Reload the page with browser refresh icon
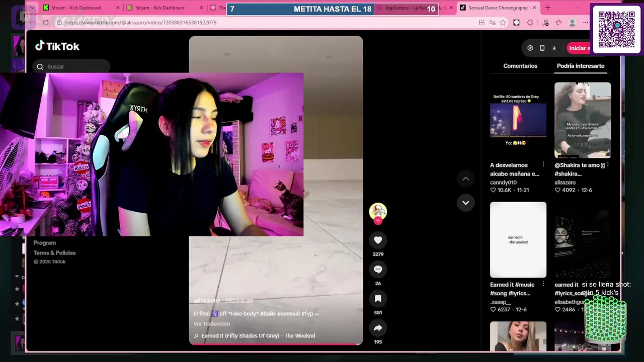Image resolution: width=644 pixels, height=362 pixels. pyautogui.click(x=46, y=23)
